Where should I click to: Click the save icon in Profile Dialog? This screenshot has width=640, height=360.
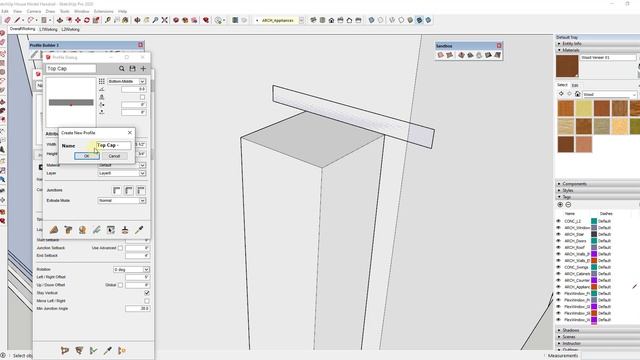[x=132, y=69]
